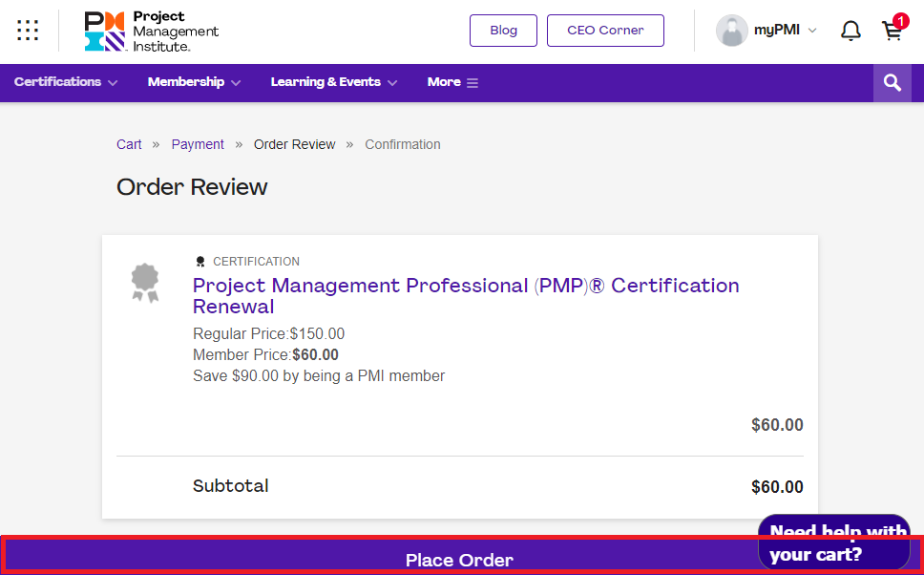Expand the Membership dropdown menu
The height and width of the screenshot is (575, 924).
point(194,82)
